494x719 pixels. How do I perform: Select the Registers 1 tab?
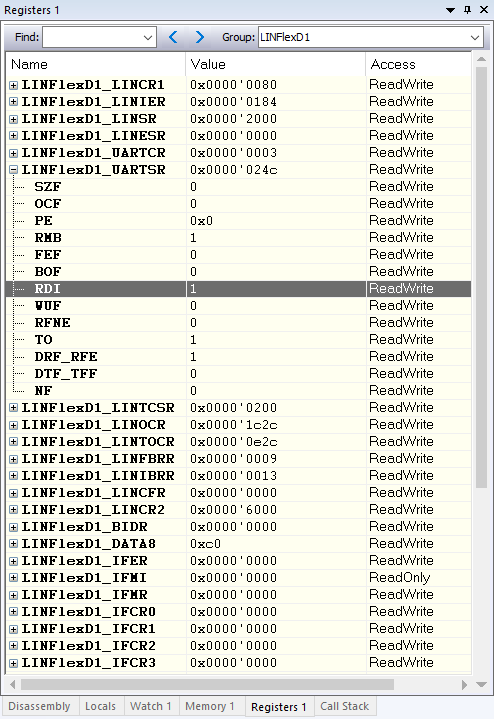279,707
